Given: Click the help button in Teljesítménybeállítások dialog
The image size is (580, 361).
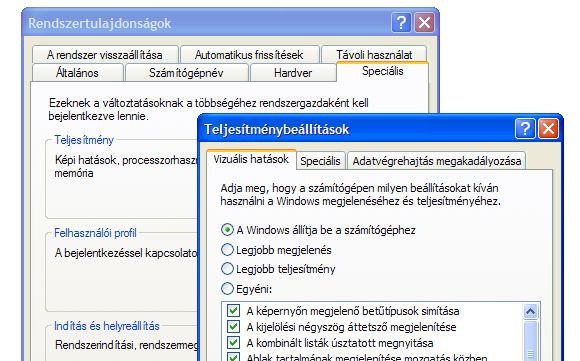Looking at the screenshot, I should pos(525,129).
